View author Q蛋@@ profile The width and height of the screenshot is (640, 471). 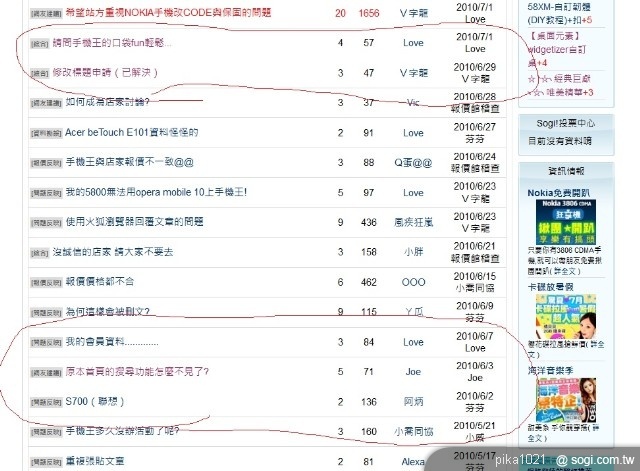(x=413, y=162)
